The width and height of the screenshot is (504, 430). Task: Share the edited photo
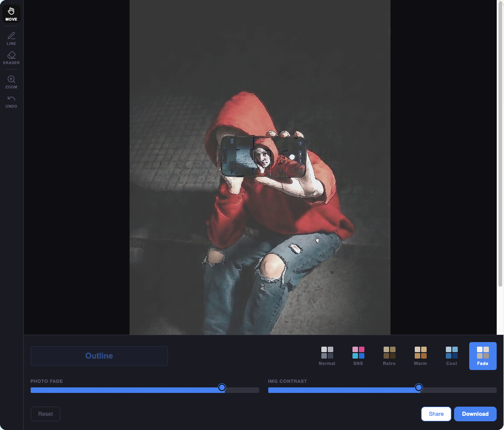point(436,414)
